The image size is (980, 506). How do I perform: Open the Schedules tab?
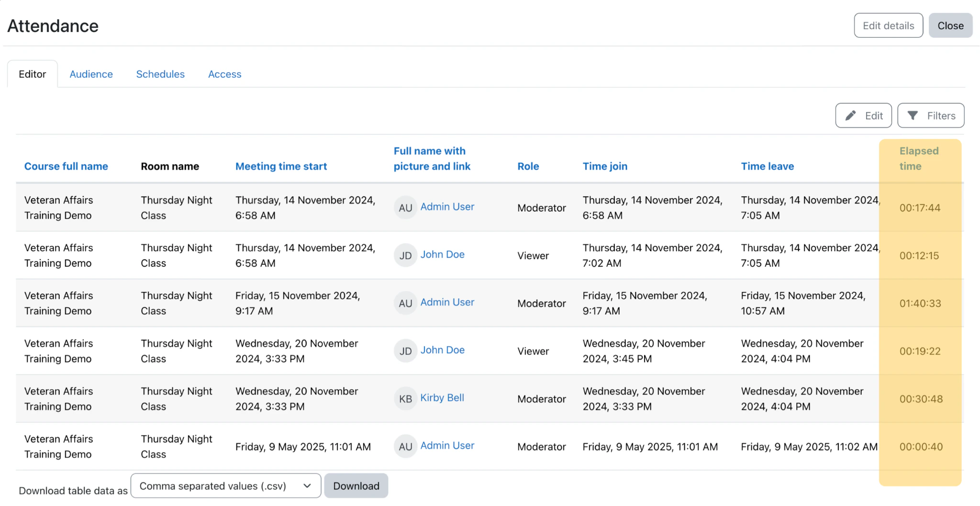160,74
